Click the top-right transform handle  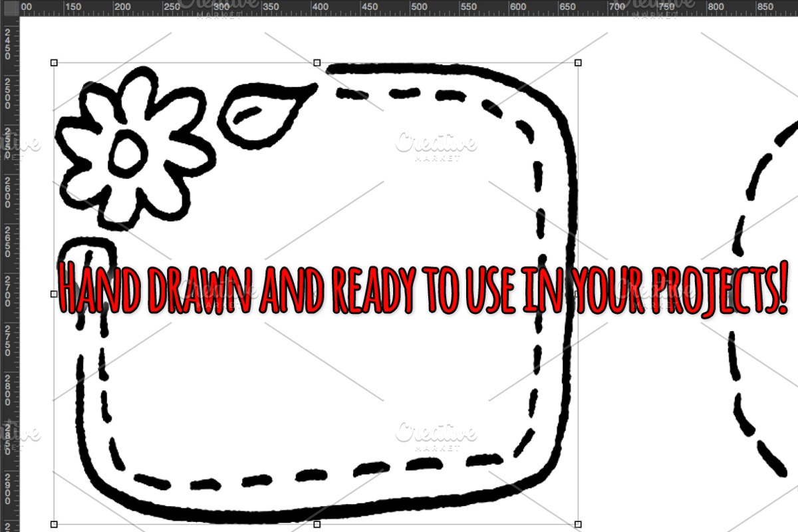(x=578, y=63)
